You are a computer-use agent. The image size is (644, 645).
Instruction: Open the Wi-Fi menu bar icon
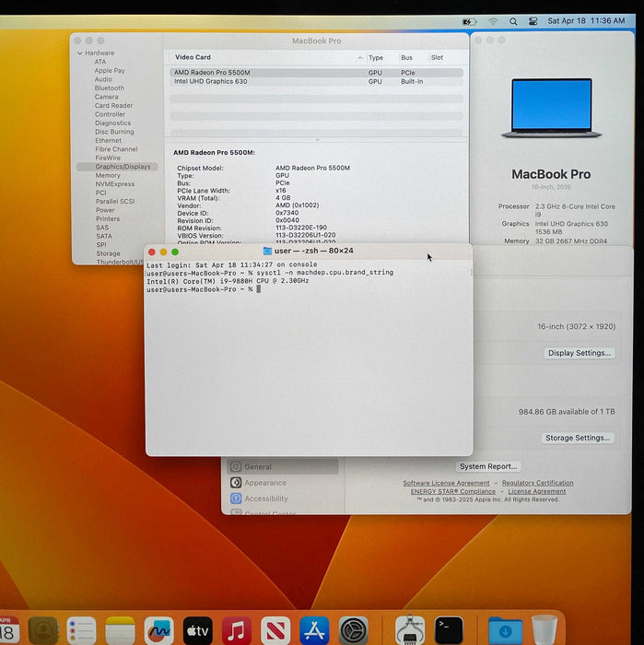coord(493,21)
